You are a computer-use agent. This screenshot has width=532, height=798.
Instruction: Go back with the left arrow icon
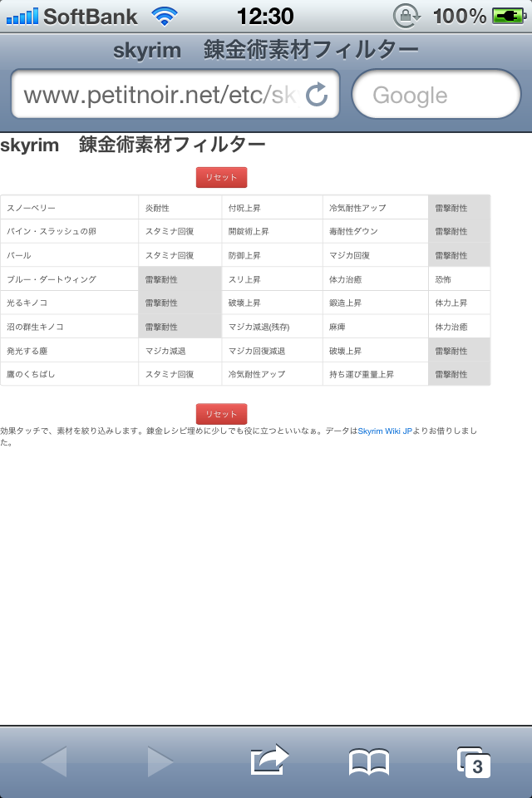(54, 761)
